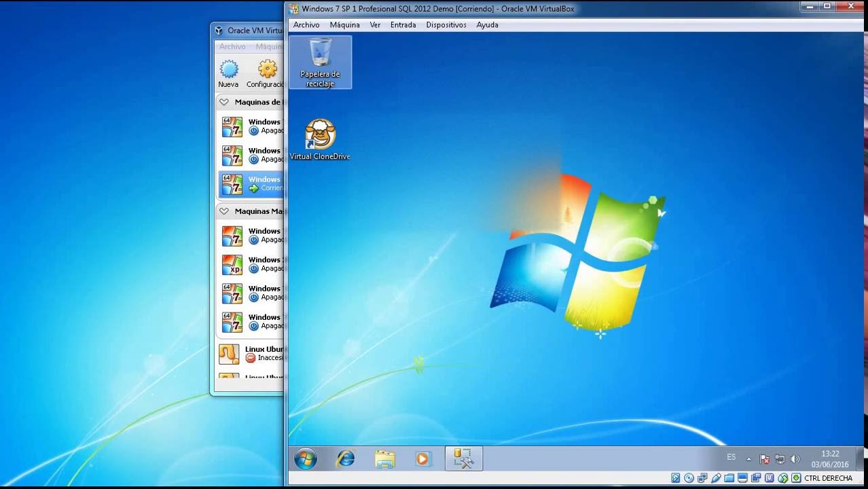This screenshot has height=489, width=868.
Task: Click the virtualization features V status icon
Action: (770, 478)
